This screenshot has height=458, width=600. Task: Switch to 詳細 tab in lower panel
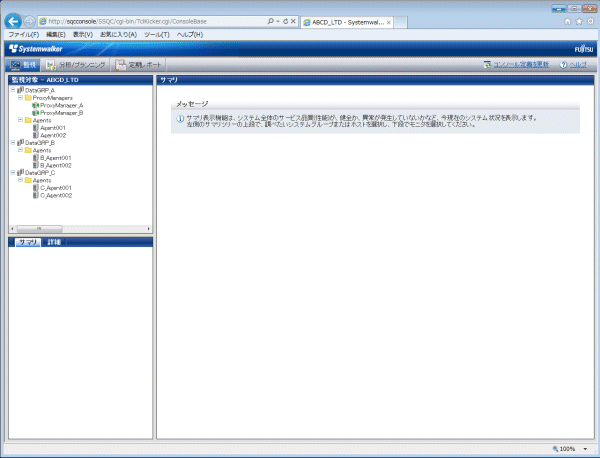tap(54, 242)
